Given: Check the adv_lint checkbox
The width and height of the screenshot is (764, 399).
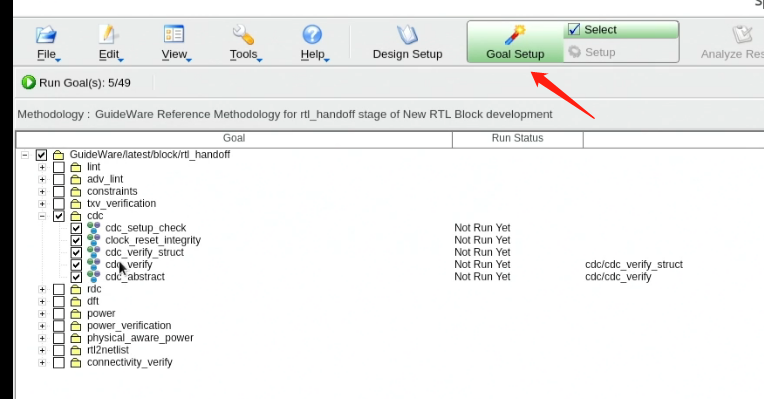Looking at the screenshot, I should (x=58, y=179).
